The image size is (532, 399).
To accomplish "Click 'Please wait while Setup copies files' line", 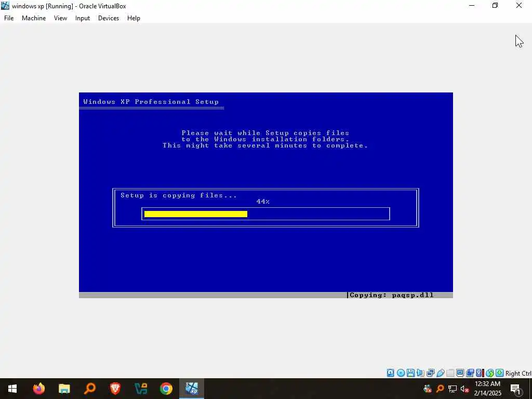I will click(x=265, y=133).
